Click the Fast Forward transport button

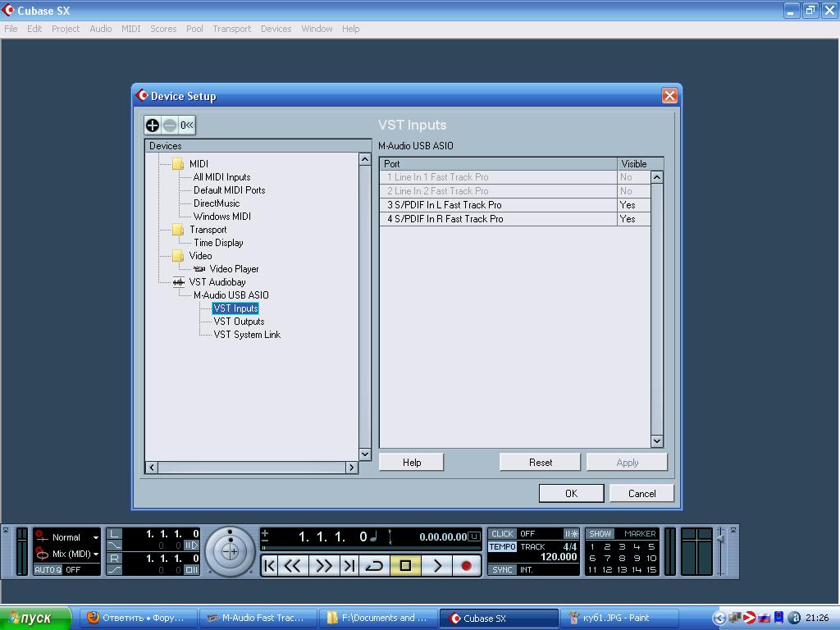coord(323,565)
